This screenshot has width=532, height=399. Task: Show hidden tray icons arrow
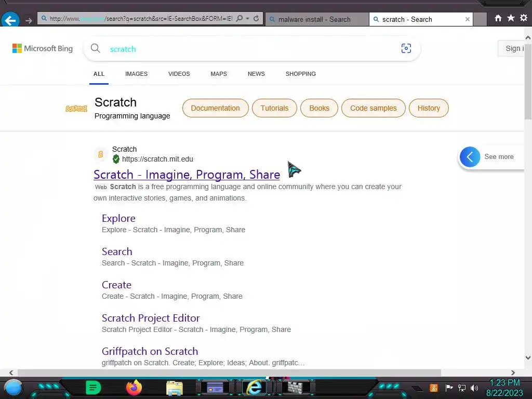pos(418,389)
